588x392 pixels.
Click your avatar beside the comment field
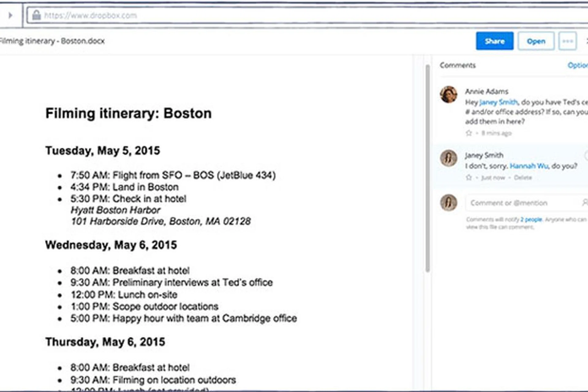click(449, 203)
